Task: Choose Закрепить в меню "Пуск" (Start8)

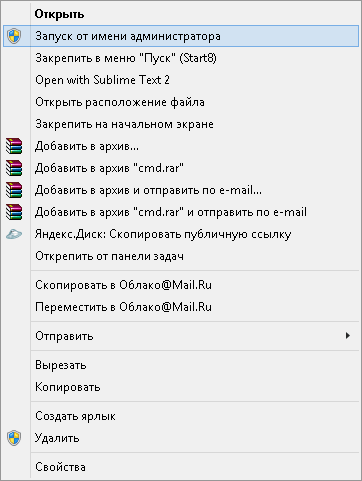Action: (181, 58)
